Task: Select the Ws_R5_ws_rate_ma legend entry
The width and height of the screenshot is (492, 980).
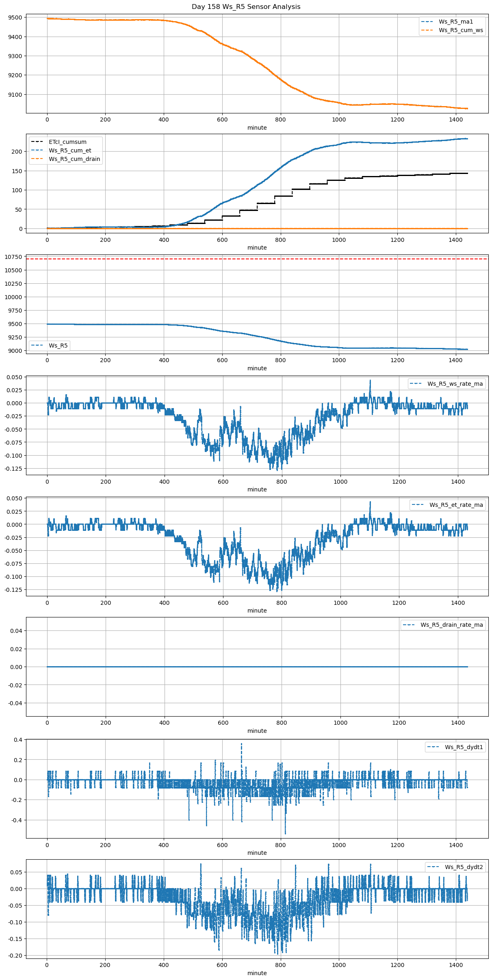Action: (x=455, y=384)
